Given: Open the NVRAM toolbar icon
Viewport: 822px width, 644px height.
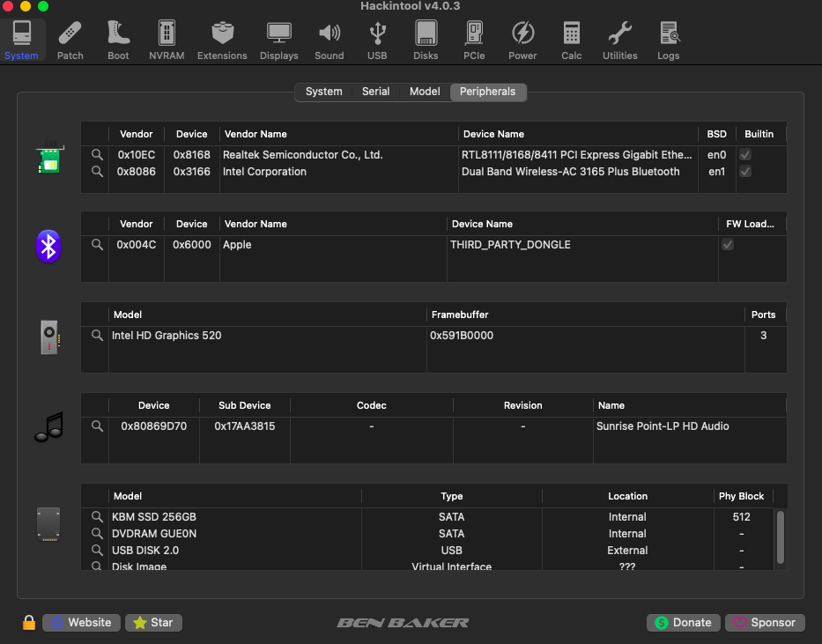Looking at the screenshot, I should 167,41.
